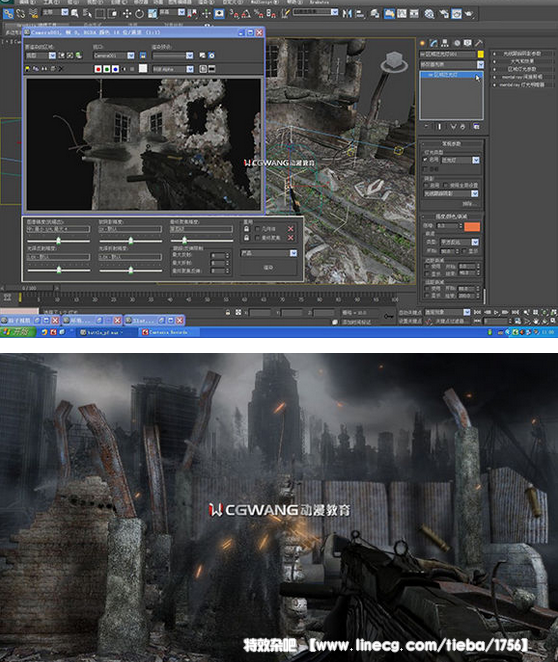Click the Windows Start button

pos(17,332)
